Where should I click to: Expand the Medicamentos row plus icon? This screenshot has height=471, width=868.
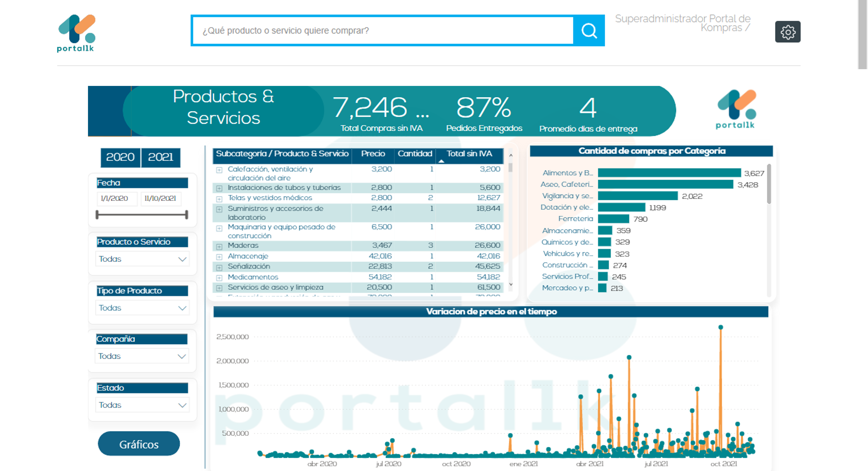point(219,278)
